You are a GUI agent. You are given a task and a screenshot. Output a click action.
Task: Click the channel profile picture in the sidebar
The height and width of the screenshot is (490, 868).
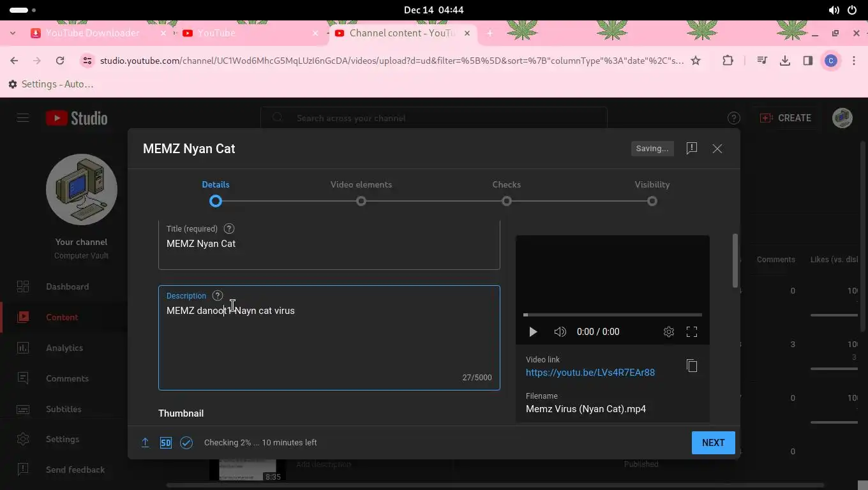82,189
